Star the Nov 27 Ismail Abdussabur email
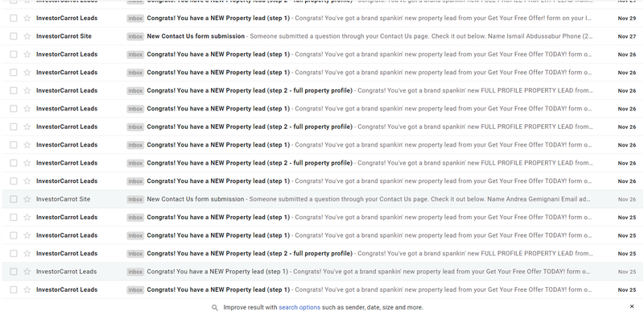This screenshot has height=316, width=644. pos(27,36)
